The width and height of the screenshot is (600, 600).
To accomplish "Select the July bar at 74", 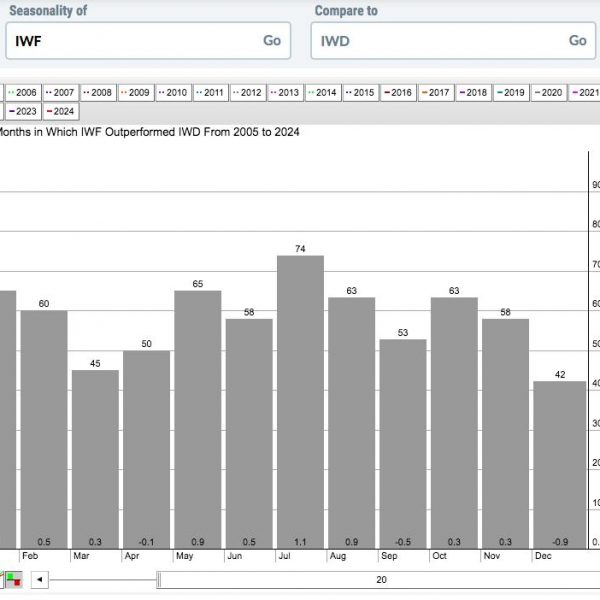I will click(300, 402).
